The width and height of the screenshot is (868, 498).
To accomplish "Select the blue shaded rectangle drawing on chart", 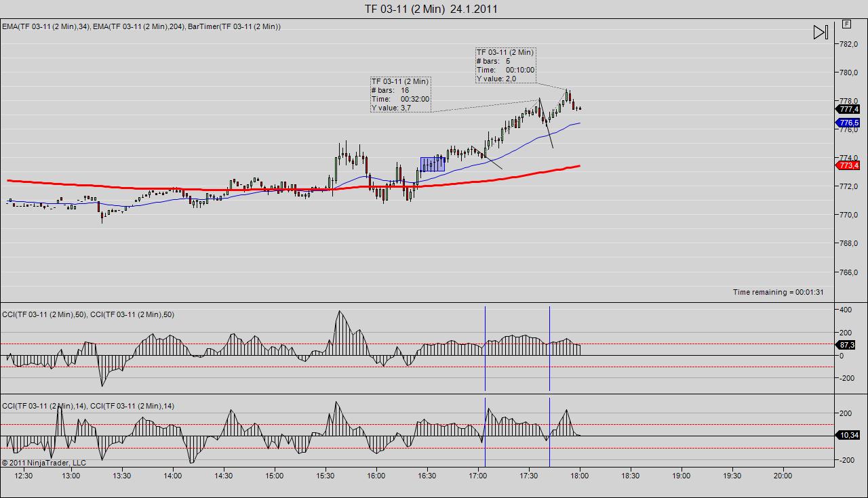I will 433,164.
